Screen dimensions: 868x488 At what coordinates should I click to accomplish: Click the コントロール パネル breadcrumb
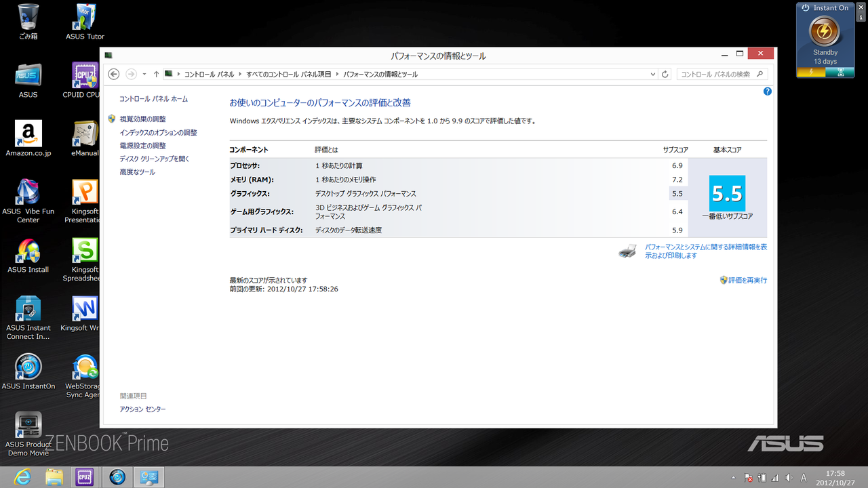[209, 75]
